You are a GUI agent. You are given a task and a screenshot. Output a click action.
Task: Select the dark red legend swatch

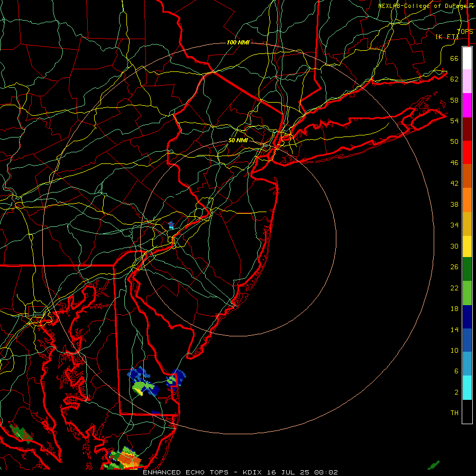click(x=467, y=129)
